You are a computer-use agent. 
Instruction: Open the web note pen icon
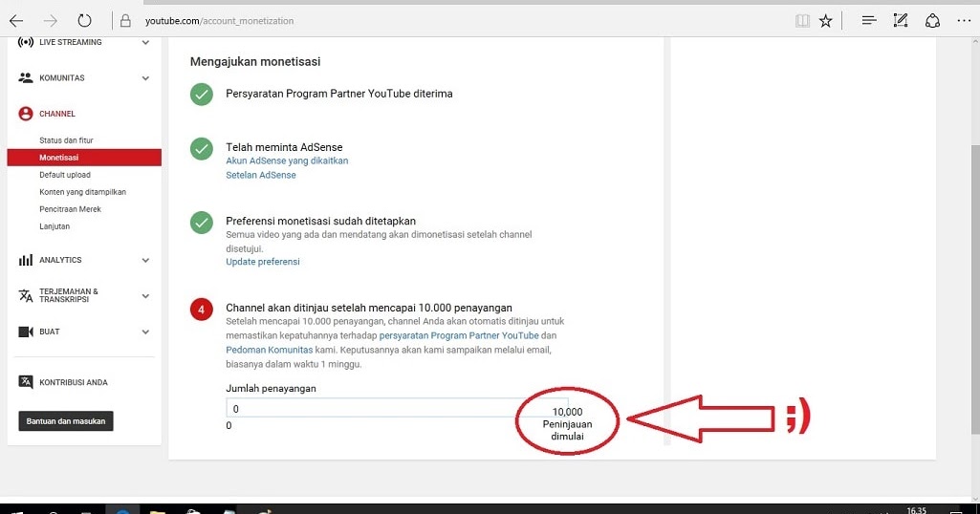(x=900, y=21)
